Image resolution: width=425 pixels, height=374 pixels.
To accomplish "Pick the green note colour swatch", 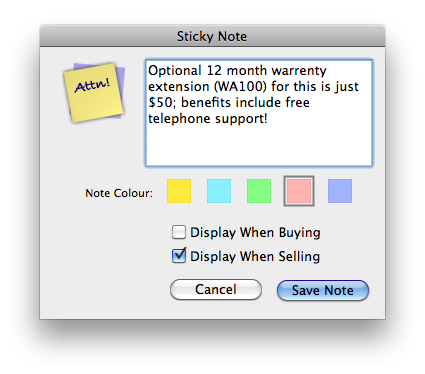I will coord(259,191).
